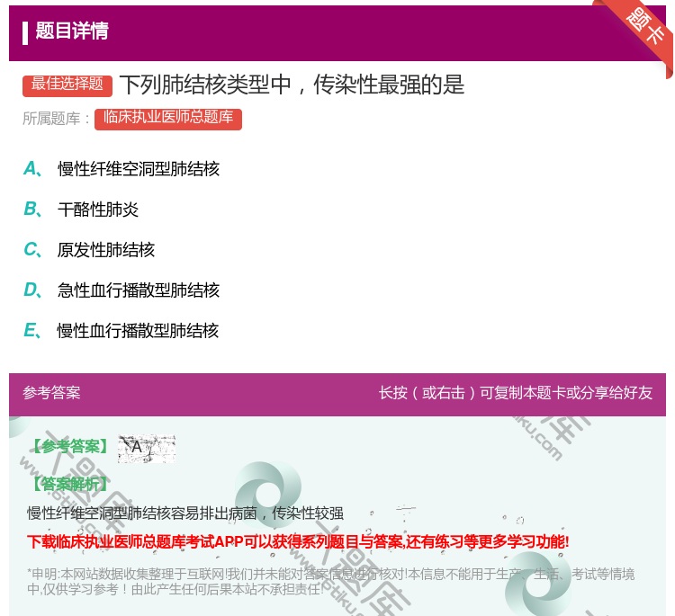This screenshot has width=675, height=616.
Task: Click the red 下载临床执业医师总题库考试APP promo link
Action: click(298, 541)
